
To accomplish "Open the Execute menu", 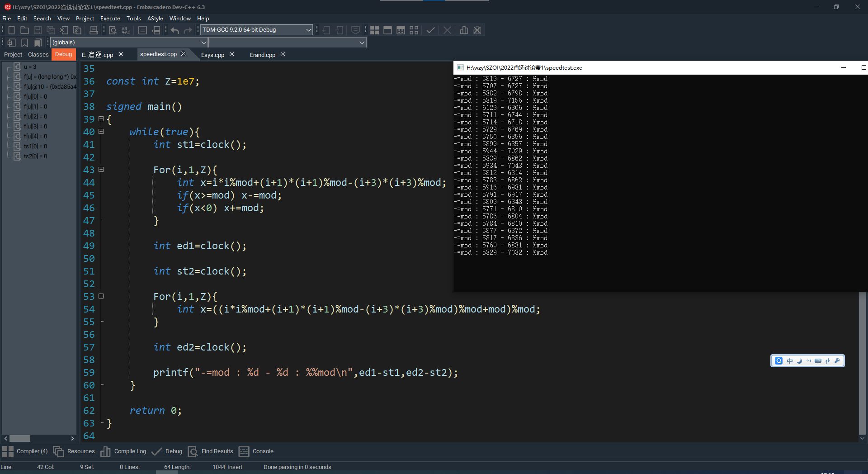I will click(110, 19).
